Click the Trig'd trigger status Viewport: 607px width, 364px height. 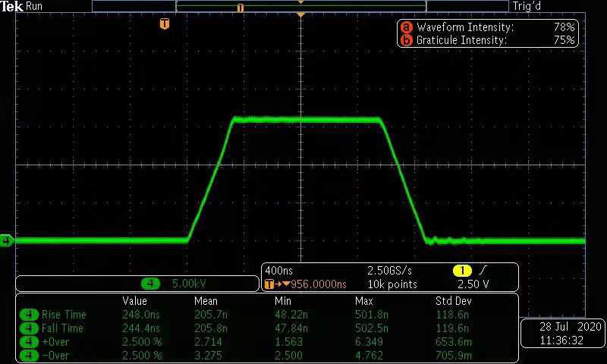[x=527, y=6]
